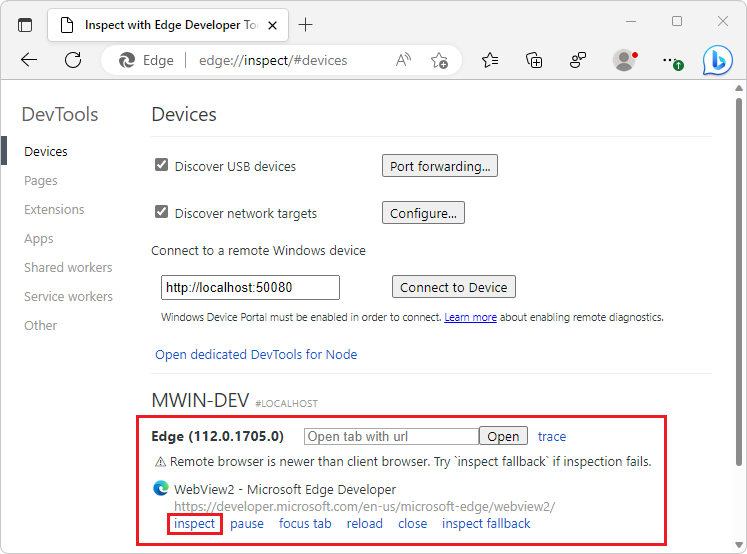Click the inspect fallback link

tap(486, 524)
